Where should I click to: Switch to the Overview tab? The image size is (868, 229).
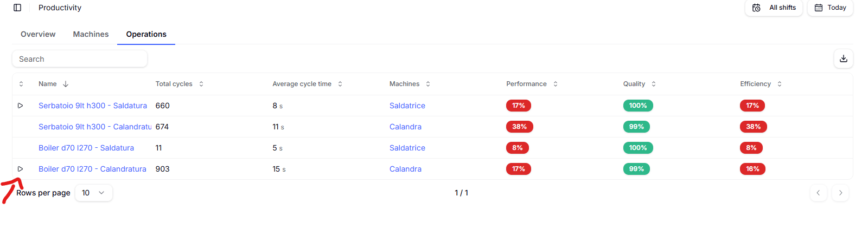(x=38, y=34)
